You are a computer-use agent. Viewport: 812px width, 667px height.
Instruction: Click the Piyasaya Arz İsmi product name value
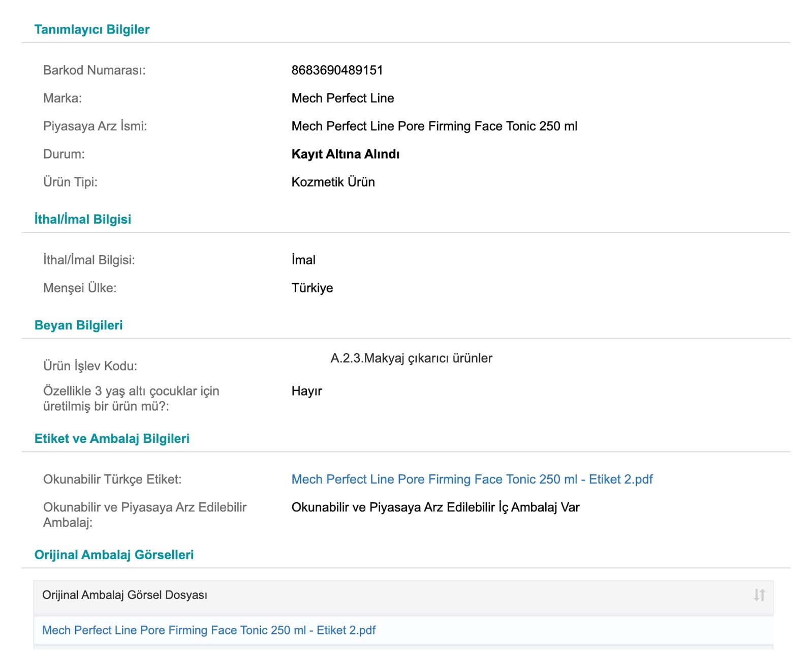point(434,126)
